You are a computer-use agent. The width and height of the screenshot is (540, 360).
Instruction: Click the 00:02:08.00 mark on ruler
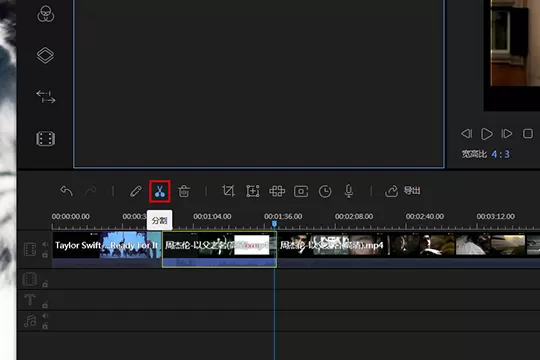click(x=354, y=216)
